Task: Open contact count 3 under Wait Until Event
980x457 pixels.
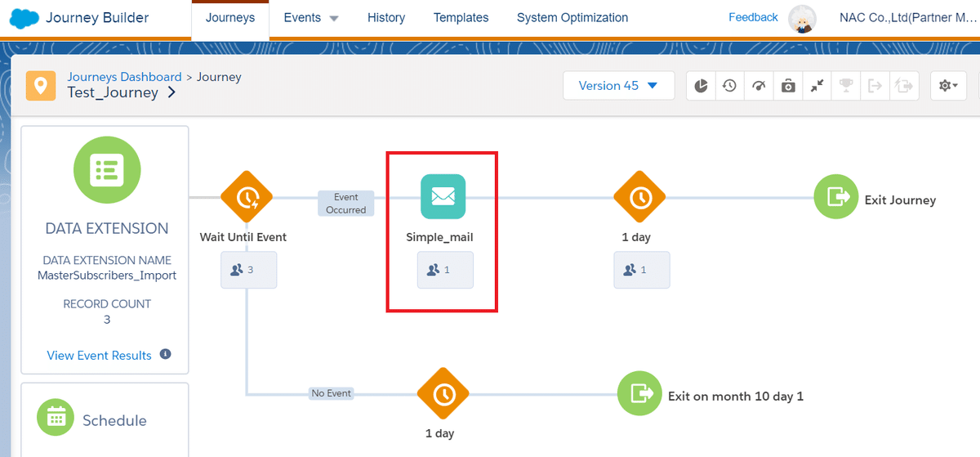Action: click(248, 269)
